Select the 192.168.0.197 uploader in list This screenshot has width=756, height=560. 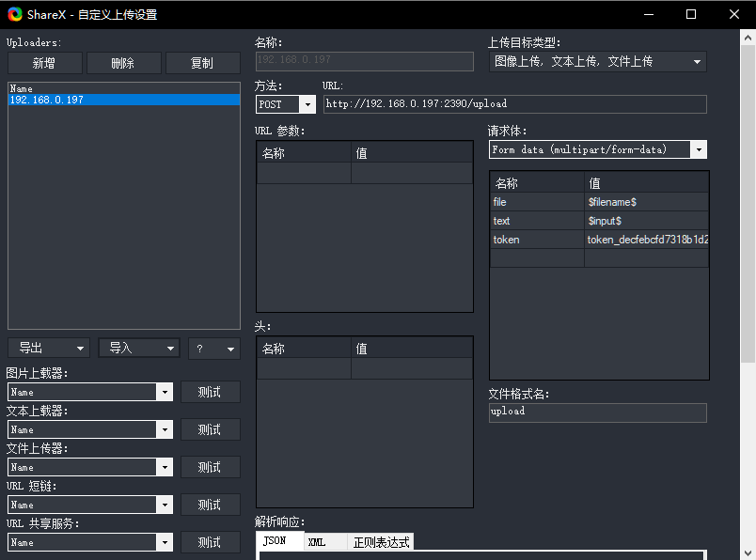[124, 100]
